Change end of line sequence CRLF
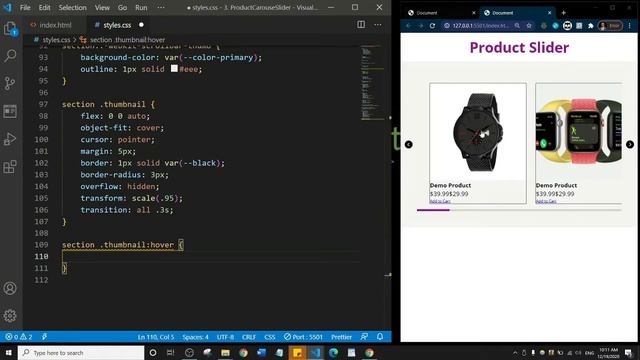The width and height of the screenshot is (640, 360). point(249,337)
